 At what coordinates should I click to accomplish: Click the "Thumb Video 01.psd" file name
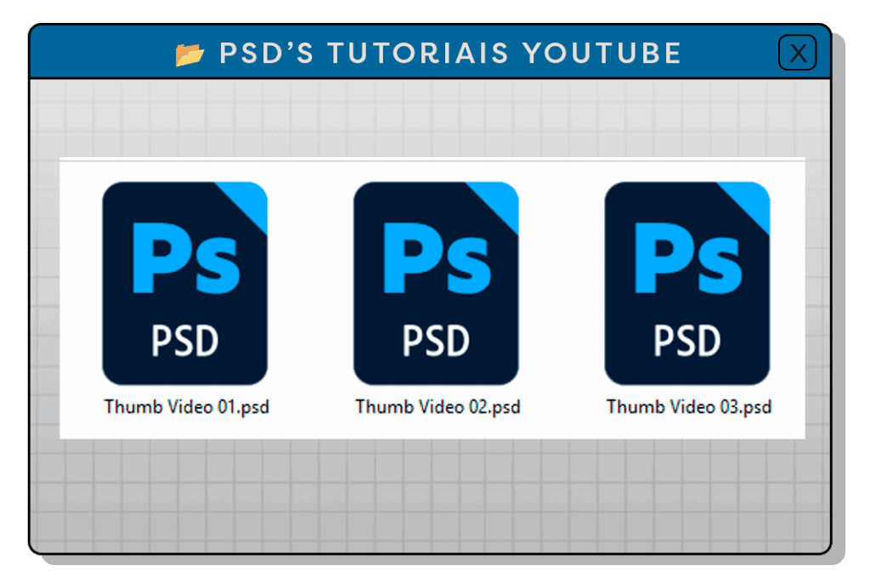pyautogui.click(x=186, y=407)
